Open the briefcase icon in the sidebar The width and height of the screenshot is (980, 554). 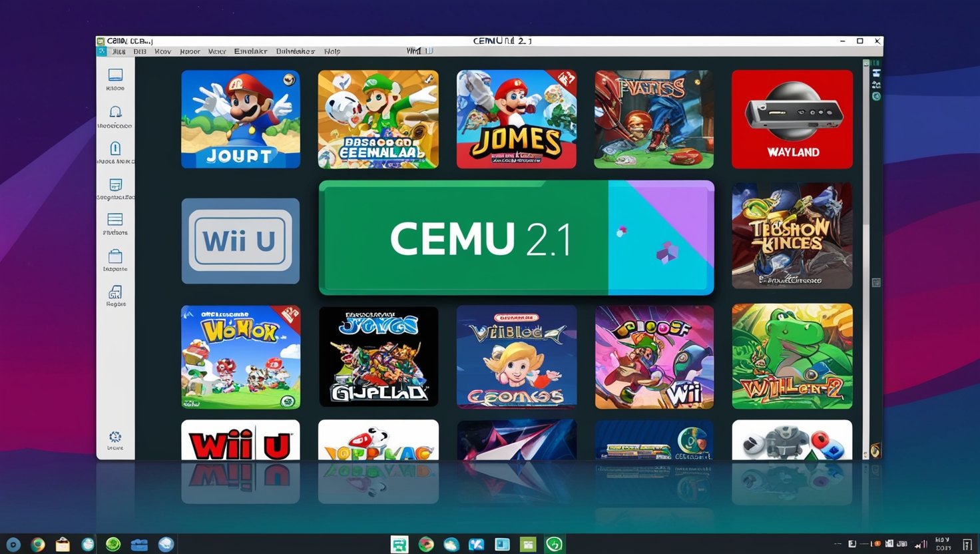[115, 256]
